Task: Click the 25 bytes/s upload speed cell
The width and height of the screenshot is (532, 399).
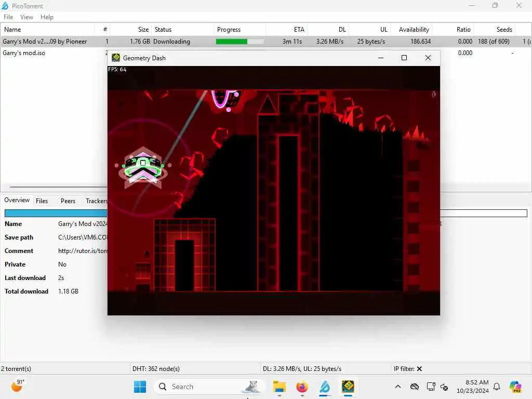Action: (371, 42)
